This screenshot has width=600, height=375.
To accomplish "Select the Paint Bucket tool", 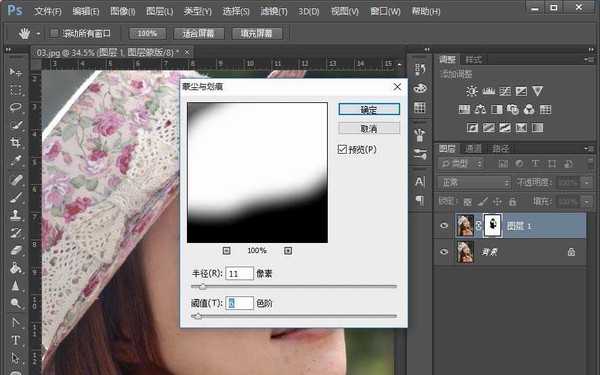I will click(16, 268).
